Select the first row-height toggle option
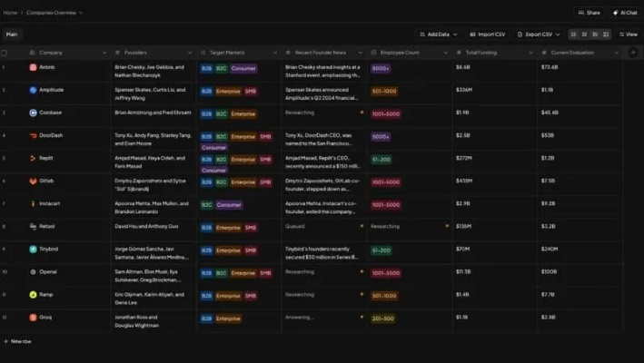The height and width of the screenshot is (363, 644). click(x=573, y=34)
